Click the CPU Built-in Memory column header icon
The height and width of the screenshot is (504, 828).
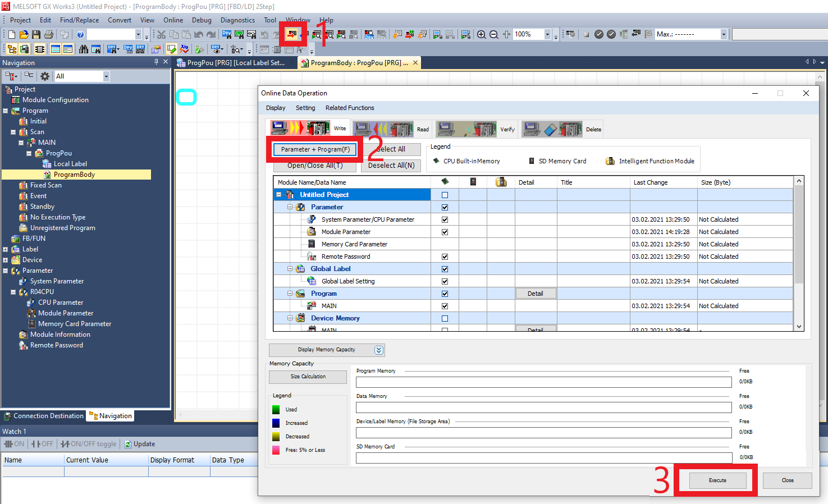click(445, 182)
